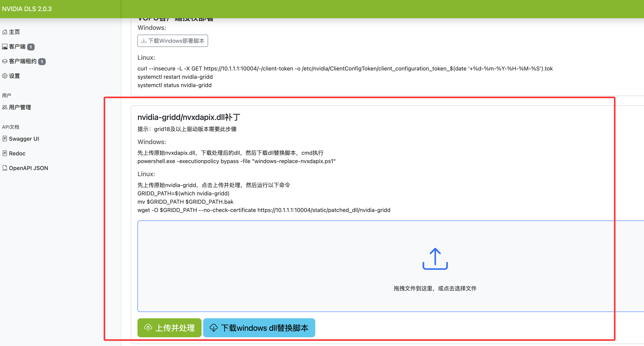644x346 pixels.
Task: Open the 用户管理 page
Action: click(x=20, y=107)
